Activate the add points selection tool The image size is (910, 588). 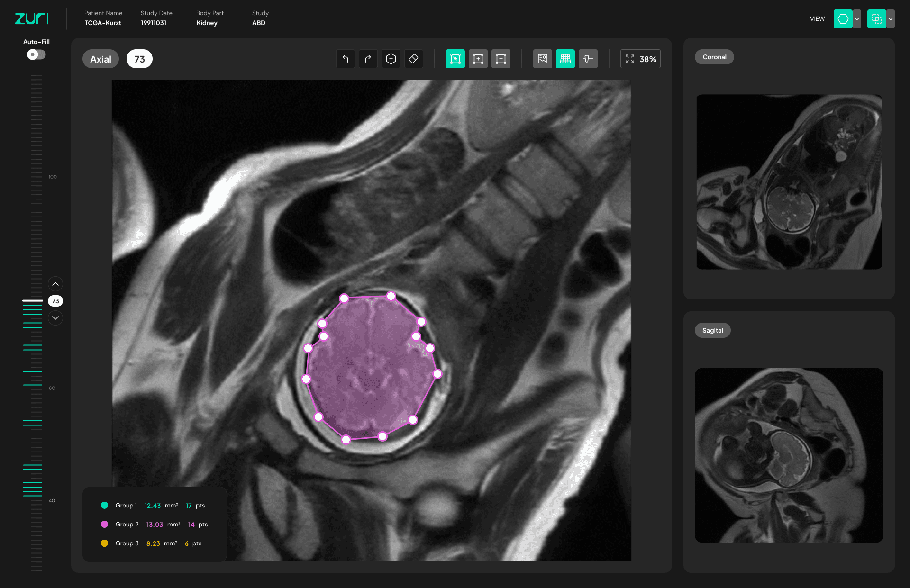point(478,59)
